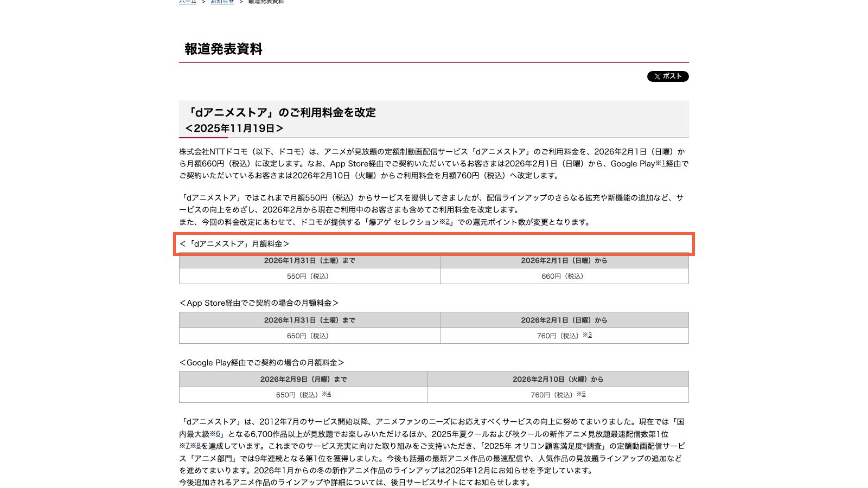Select header 2026年2月10日（火曜）から
Viewport: 868px width, 488px height.
tap(558, 379)
